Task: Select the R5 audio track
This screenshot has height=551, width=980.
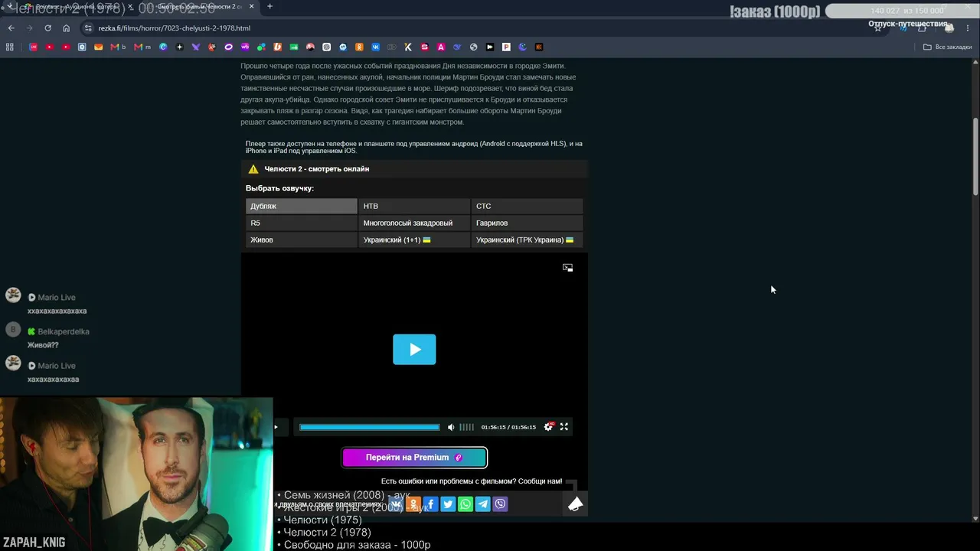Action: 302,223
